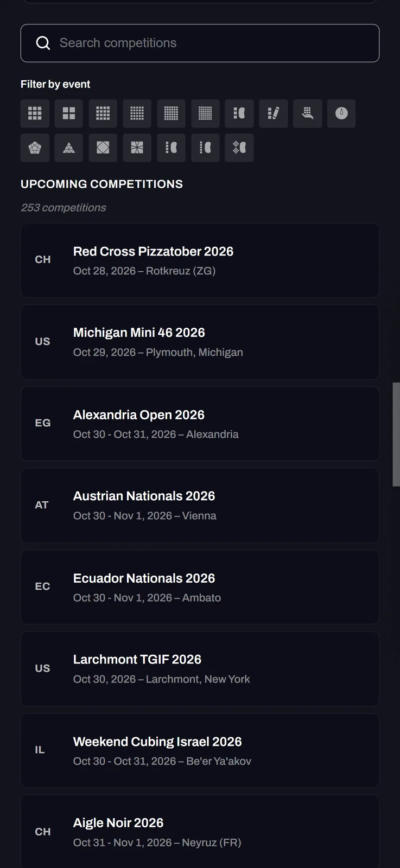The image size is (400, 868).
Task: Choose the Pyraminx triangle event filter
Action: (x=69, y=148)
